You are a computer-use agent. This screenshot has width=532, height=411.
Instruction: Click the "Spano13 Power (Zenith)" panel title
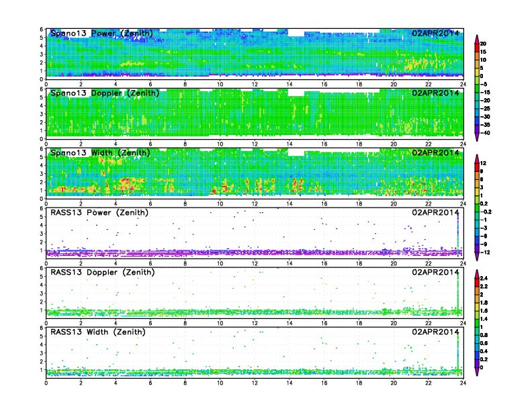pos(101,33)
